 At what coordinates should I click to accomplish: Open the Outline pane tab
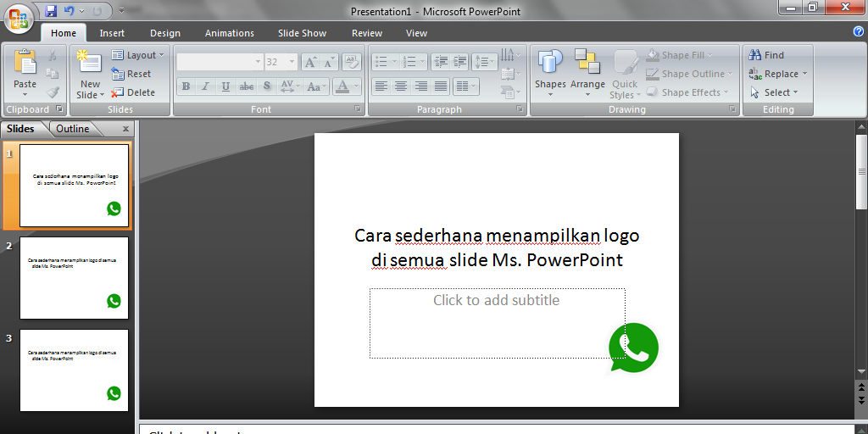point(73,129)
